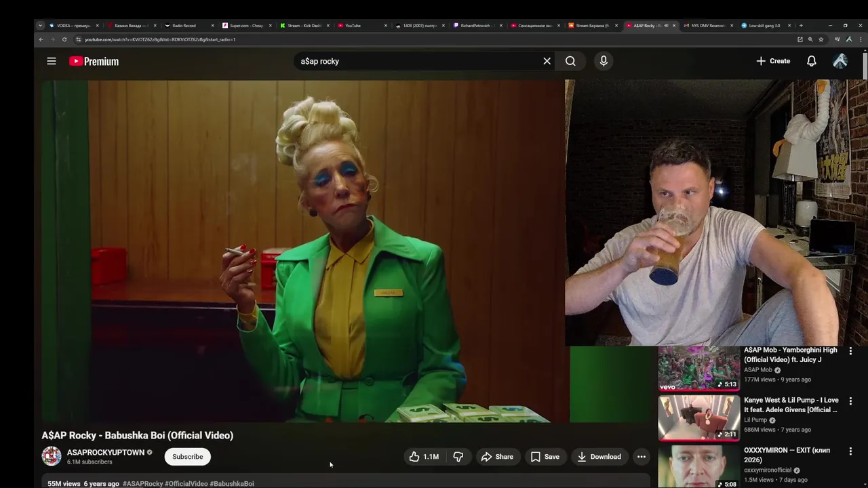Reload the page

point(64,39)
